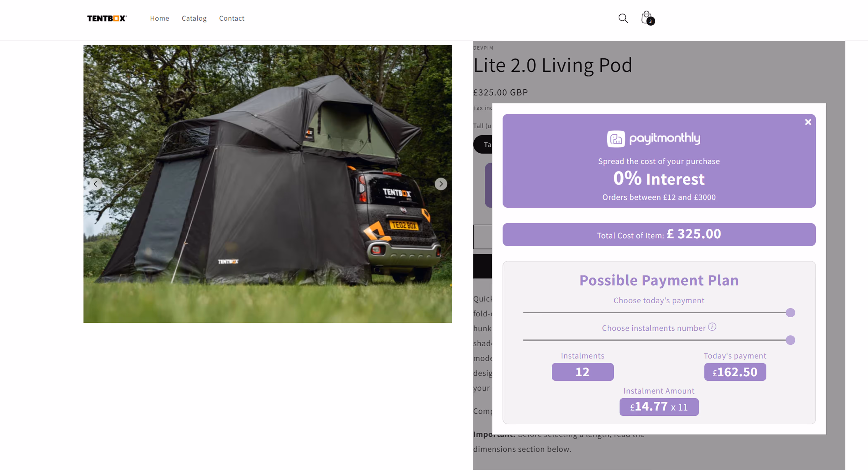Close the payitmonthly popup
The width and height of the screenshot is (868, 470).
(x=808, y=122)
